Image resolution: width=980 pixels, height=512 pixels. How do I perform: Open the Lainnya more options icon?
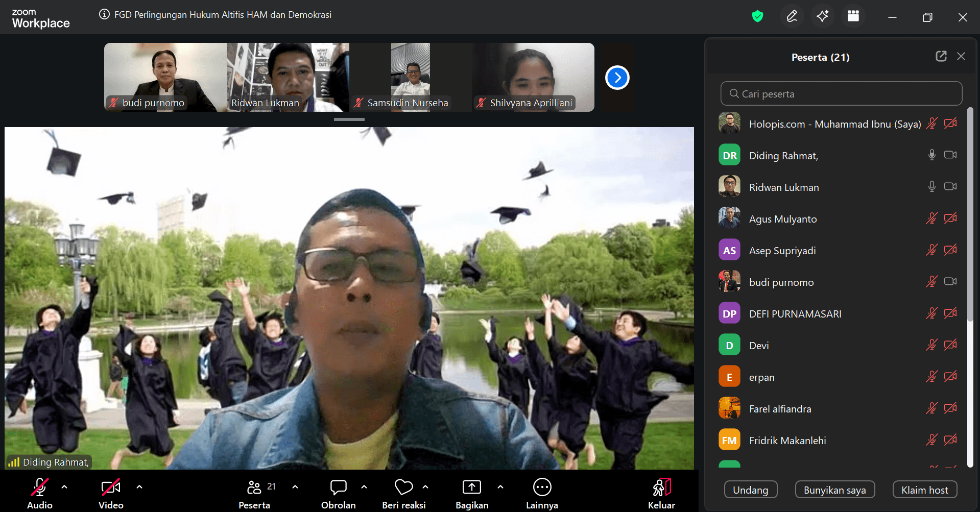click(542, 487)
